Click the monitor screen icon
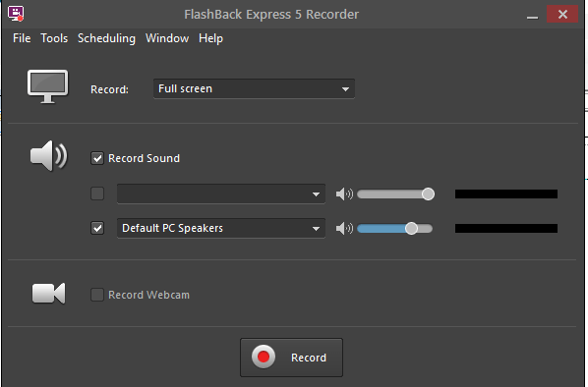Image resolution: width=588 pixels, height=387 pixels. pyautogui.click(x=47, y=86)
